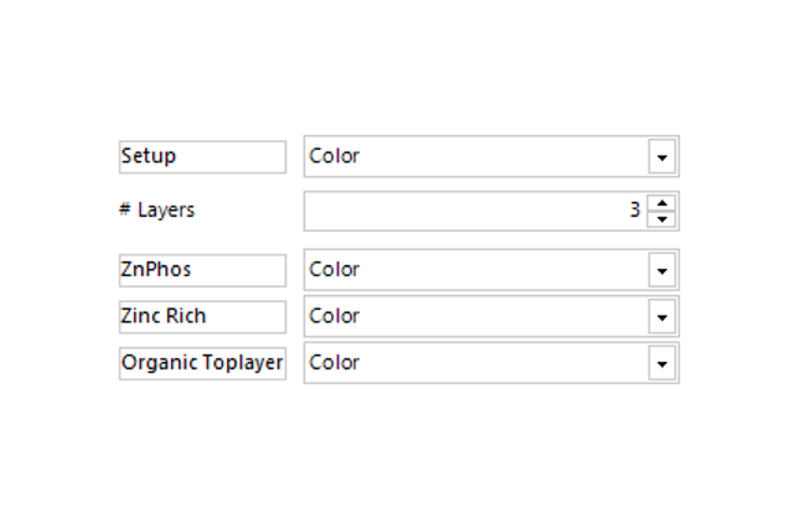Click the # Layers label
Viewport: 799px width, 532px height.
157,210
